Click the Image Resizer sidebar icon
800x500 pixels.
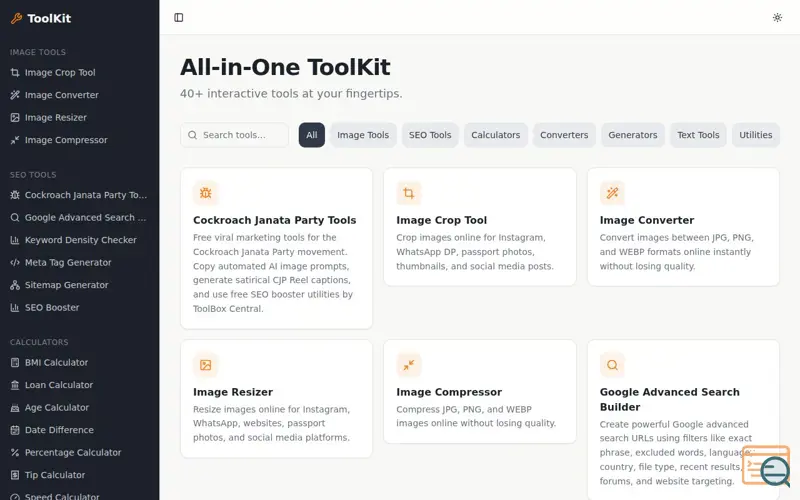point(15,117)
